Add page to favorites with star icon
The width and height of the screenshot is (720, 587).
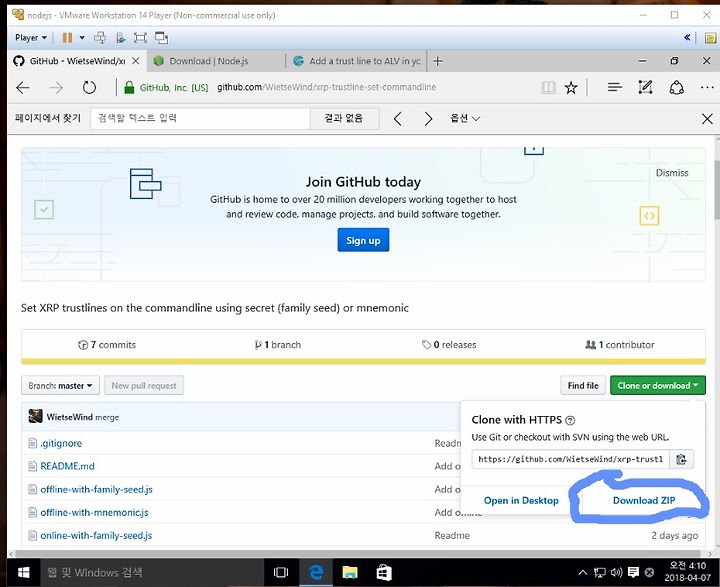pos(571,87)
